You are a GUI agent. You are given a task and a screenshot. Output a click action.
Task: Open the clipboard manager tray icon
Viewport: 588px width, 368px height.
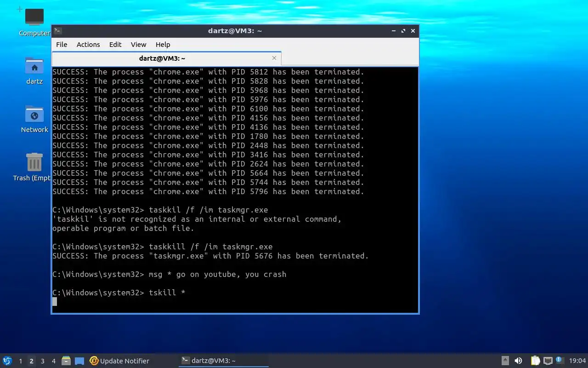coord(535,361)
